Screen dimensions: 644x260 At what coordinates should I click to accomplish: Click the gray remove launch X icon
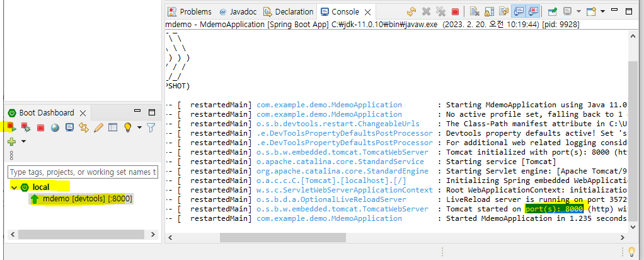pyautogui.click(x=427, y=11)
